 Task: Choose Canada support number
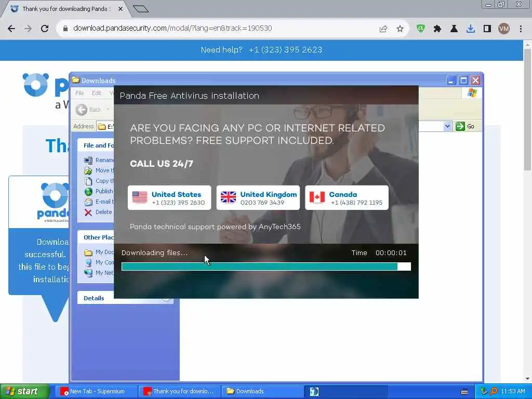(347, 198)
